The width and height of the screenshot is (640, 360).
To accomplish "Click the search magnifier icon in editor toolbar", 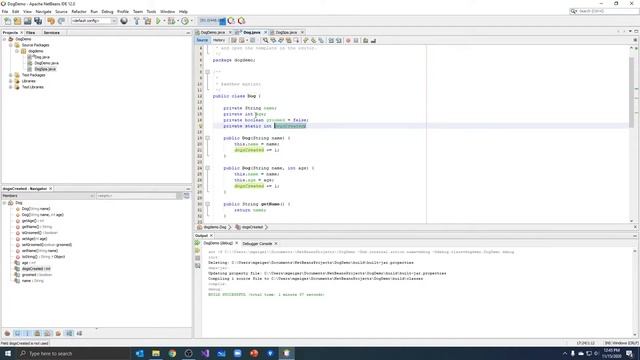I will pyautogui.click(x=265, y=40).
